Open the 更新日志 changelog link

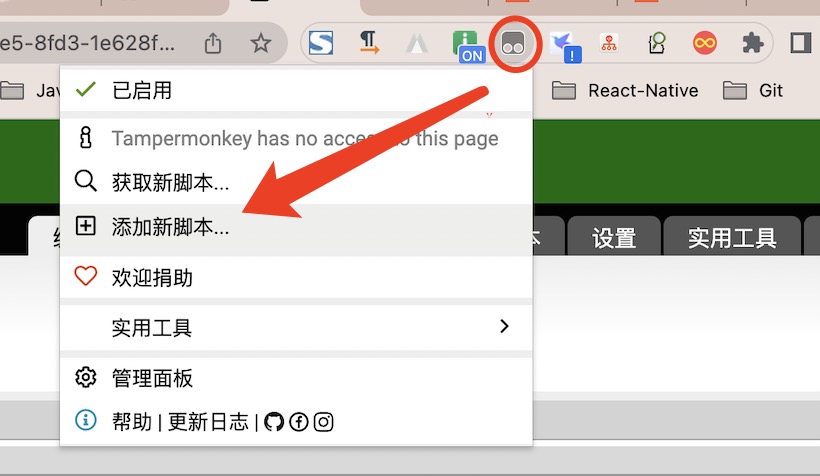click(x=208, y=422)
